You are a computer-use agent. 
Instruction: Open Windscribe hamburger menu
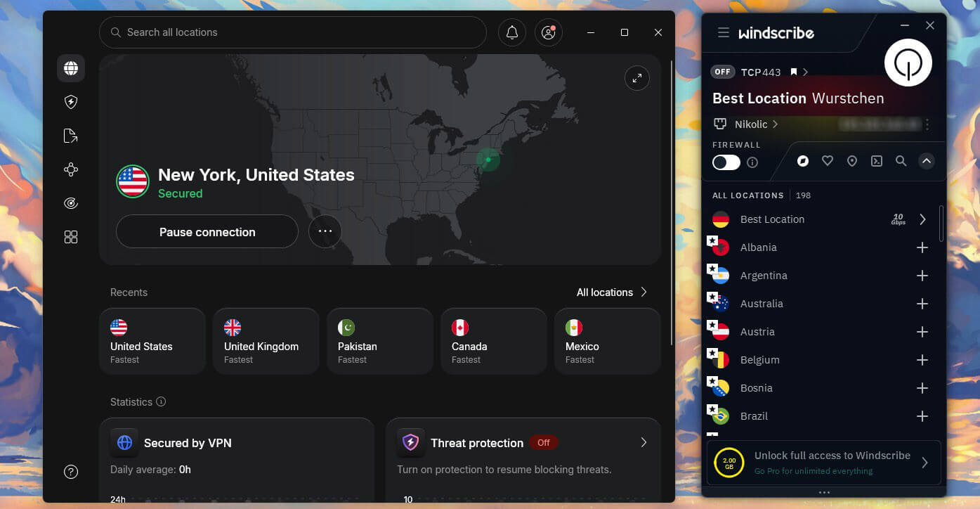[723, 32]
